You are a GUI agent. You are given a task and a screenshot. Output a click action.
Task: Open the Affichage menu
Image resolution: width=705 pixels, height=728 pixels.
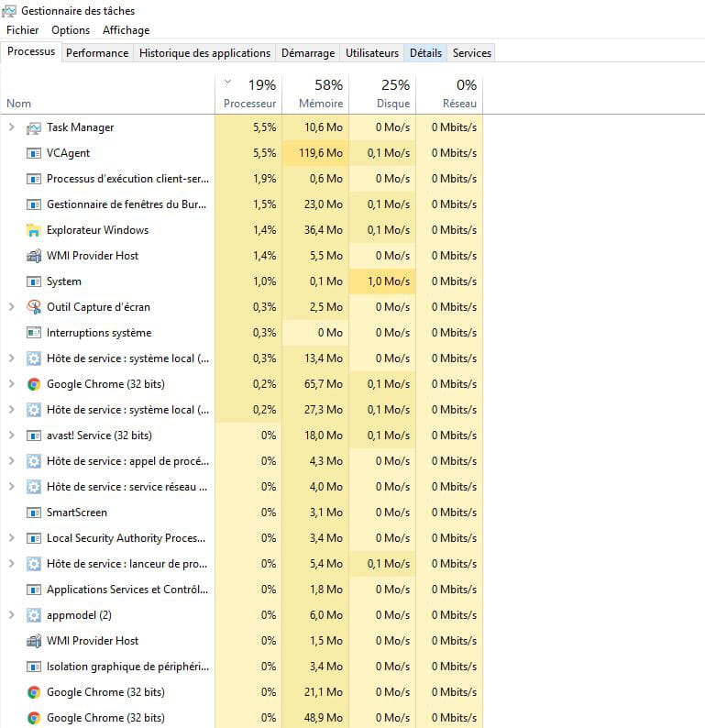[126, 30]
